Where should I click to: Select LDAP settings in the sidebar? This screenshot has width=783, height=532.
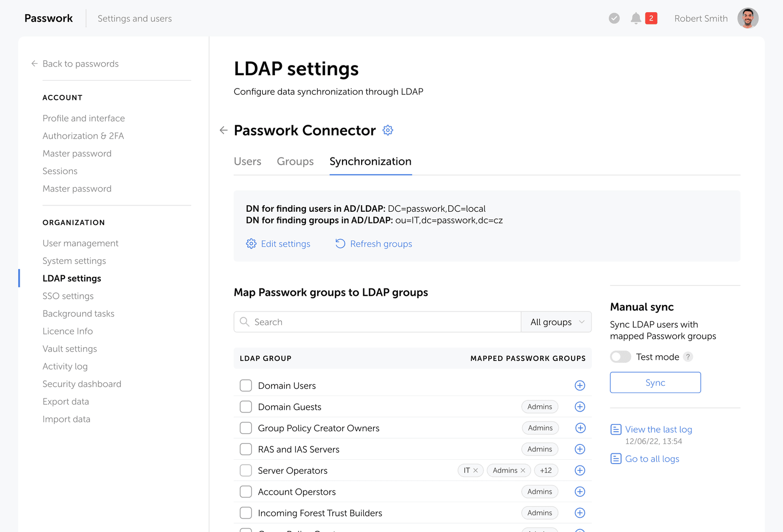72,278
